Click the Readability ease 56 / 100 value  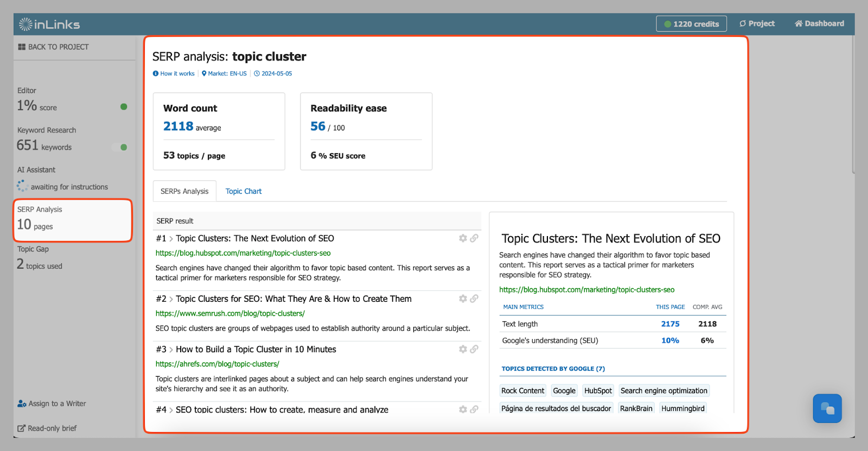coord(328,126)
